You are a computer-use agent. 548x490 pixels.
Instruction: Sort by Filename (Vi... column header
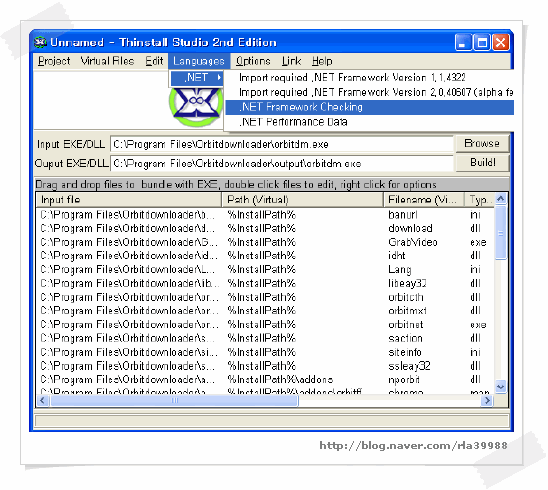pos(424,200)
